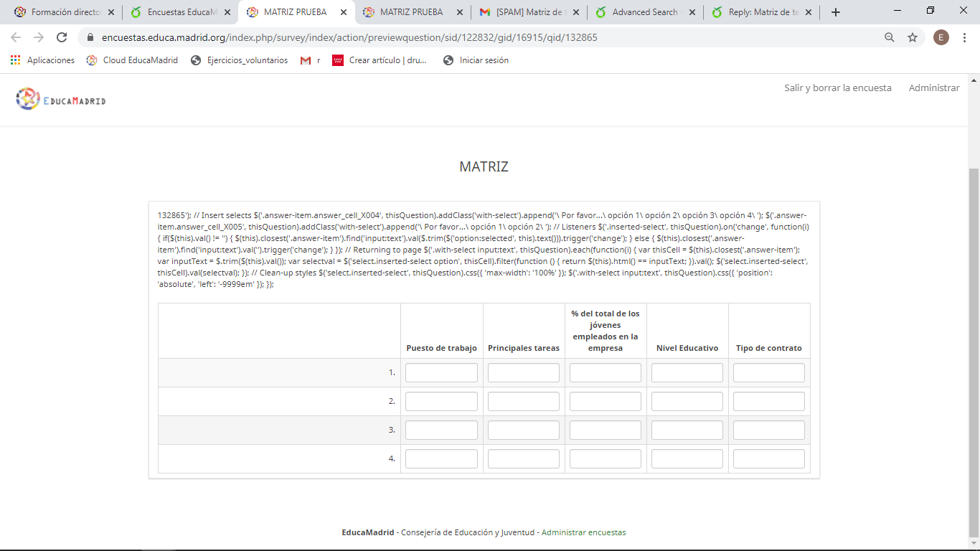Open the Aplicaciones apps shortcut

coord(43,60)
